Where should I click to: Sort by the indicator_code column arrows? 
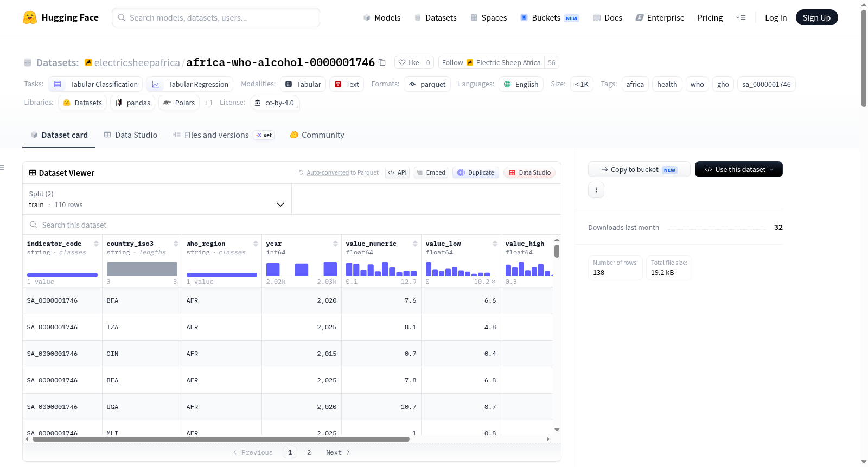pos(96,244)
